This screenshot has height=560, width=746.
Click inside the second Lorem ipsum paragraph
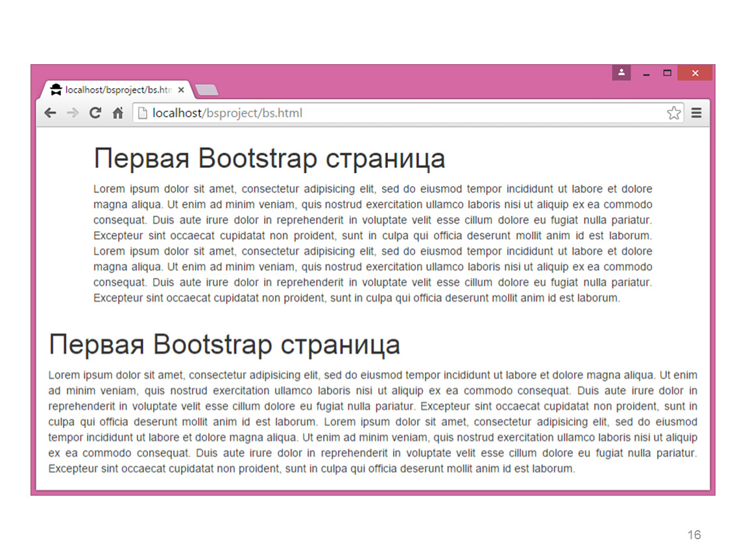point(372,421)
